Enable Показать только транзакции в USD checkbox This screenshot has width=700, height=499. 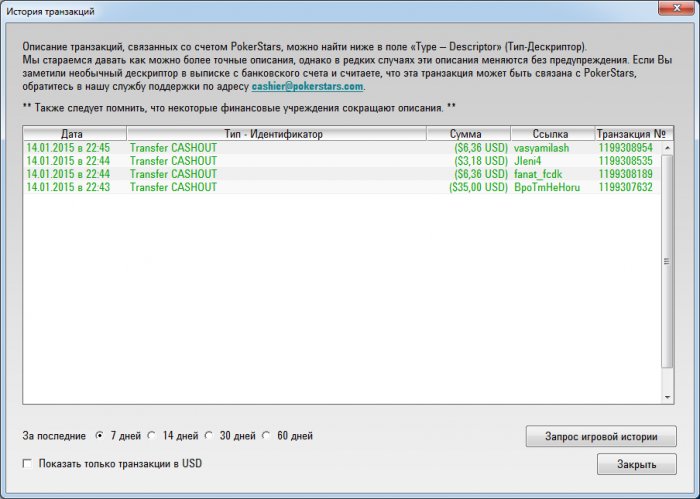pyautogui.click(x=28, y=464)
